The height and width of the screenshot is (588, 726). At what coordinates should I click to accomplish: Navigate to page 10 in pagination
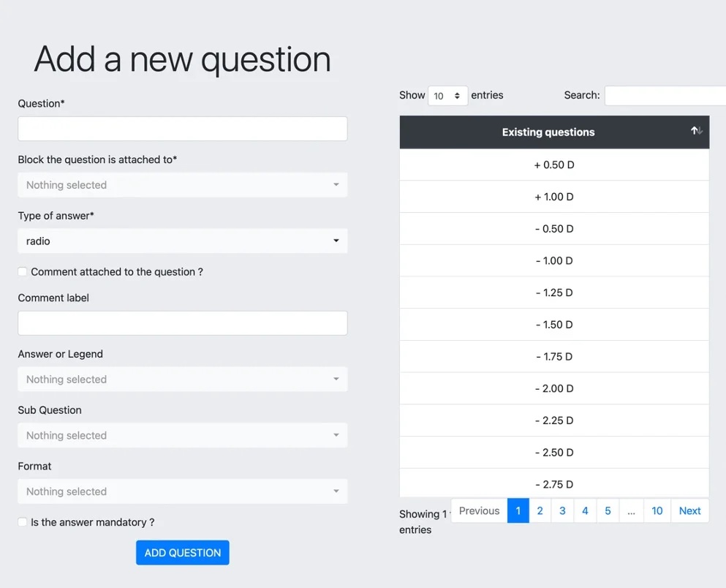click(x=657, y=511)
